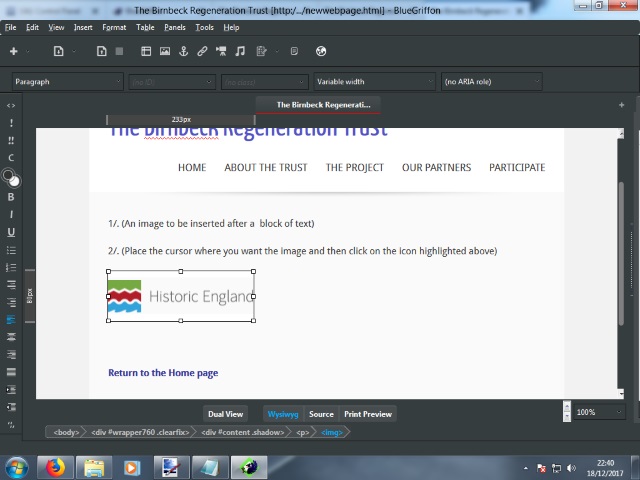Expand the arrow beside the Open icon
The width and height of the screenshot is (640, 480).
tap(74, 51)
